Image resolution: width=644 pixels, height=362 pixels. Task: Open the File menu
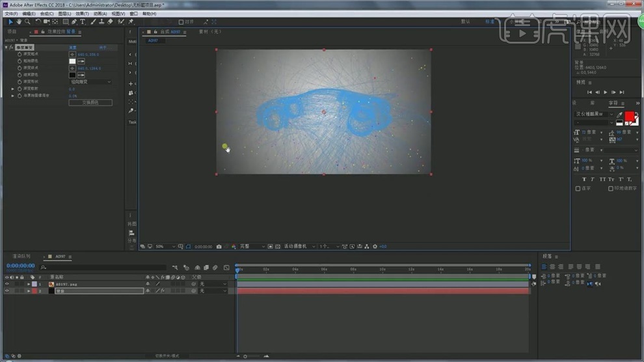(x=11, y=14)
